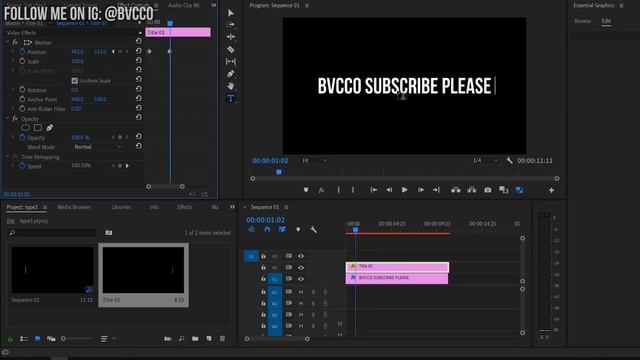640x360 pixels.
Task: Collapse the Motion effect group
Action: pyautogui.click(x=7, y=42)
